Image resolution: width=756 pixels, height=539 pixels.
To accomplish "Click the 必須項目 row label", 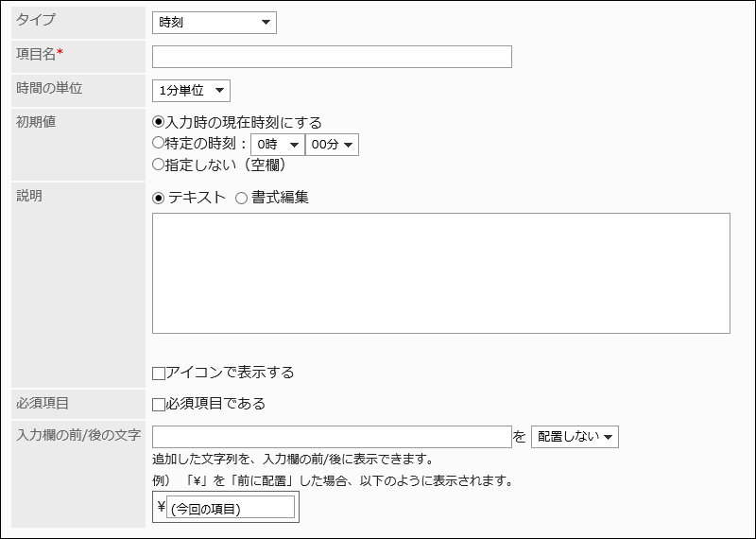I will (43, 403).
